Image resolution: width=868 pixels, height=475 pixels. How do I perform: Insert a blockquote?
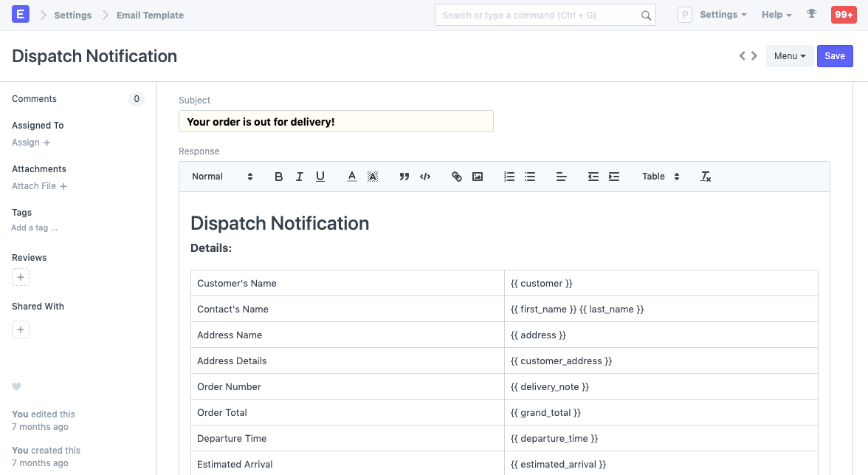(404, 177)
